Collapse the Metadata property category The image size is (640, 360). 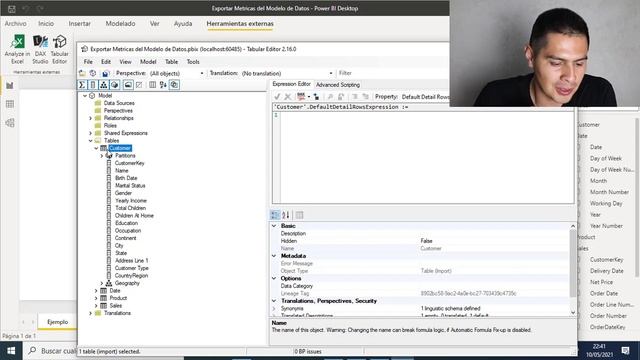(x=274, y=256)
